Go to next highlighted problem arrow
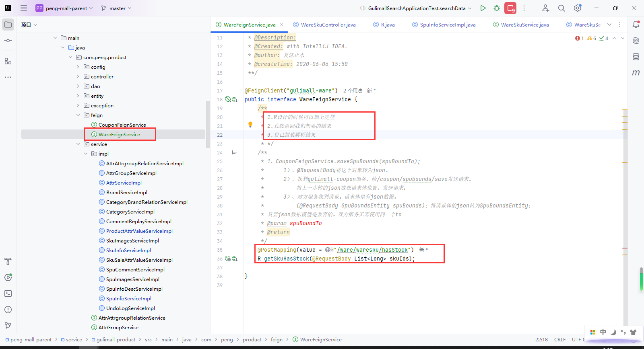The image size is (644, 349). [623, 38]
